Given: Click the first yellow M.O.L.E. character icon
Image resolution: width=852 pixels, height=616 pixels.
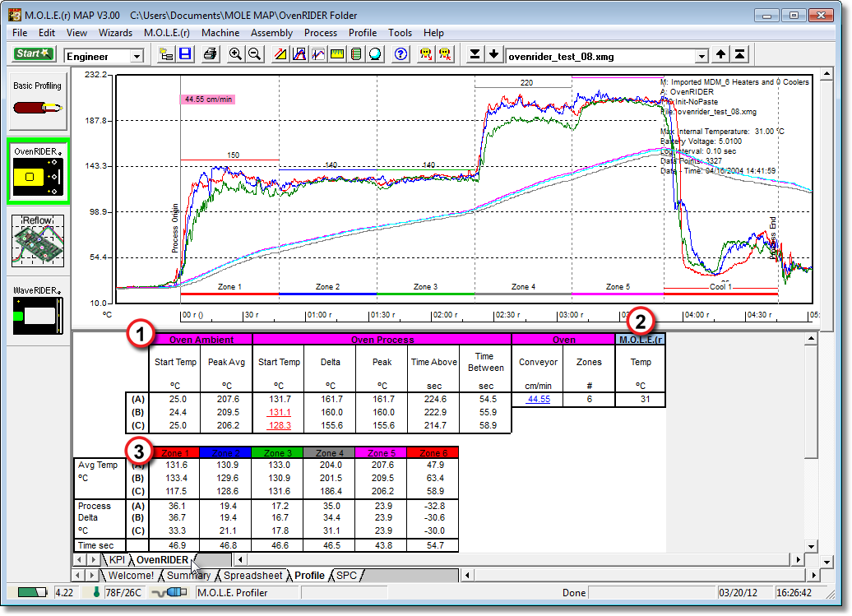Looking at the screenshot, I should tap(426, 54).
